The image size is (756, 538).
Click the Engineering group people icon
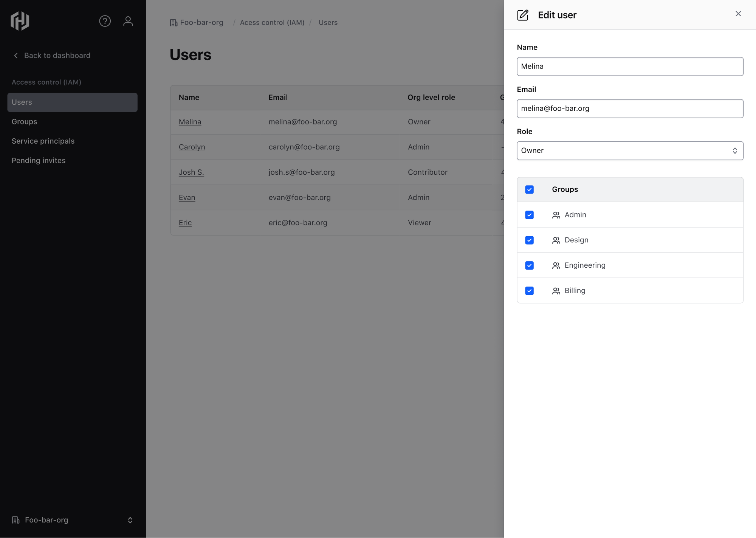coord(556,266)
